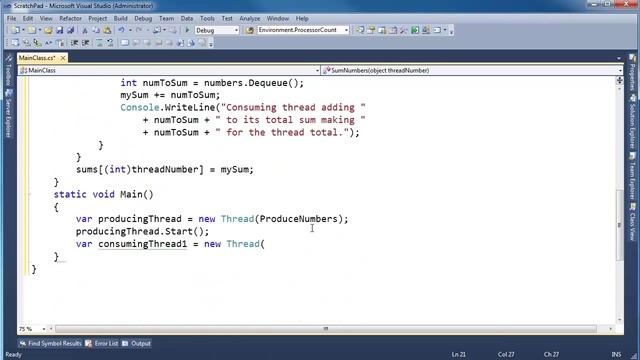
Task: Cut selection using the scissors icon
Action: pos(85,30)
